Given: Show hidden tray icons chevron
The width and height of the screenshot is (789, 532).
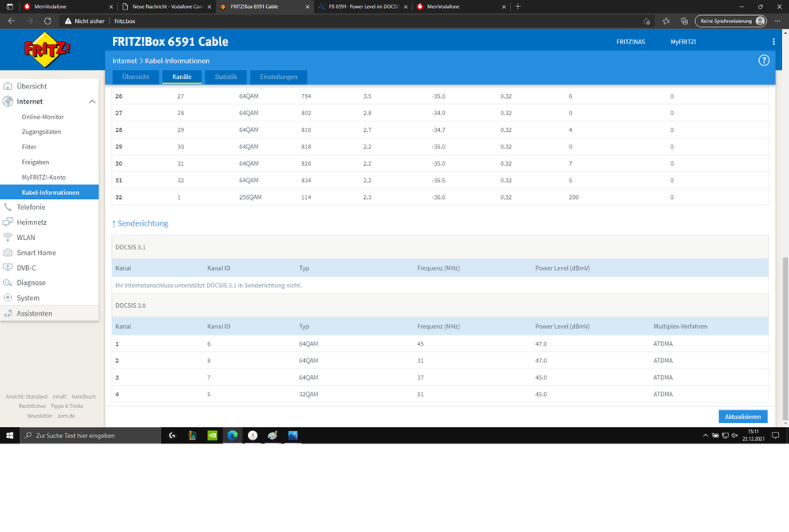Looking at the screenshot, I should click(705, 436).
